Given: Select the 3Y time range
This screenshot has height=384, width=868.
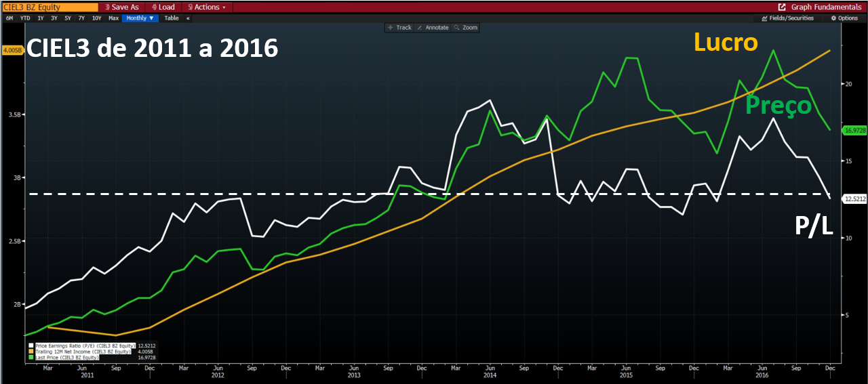Looking at the screenshot, I should pyautogui.click(x=54, y=18).
